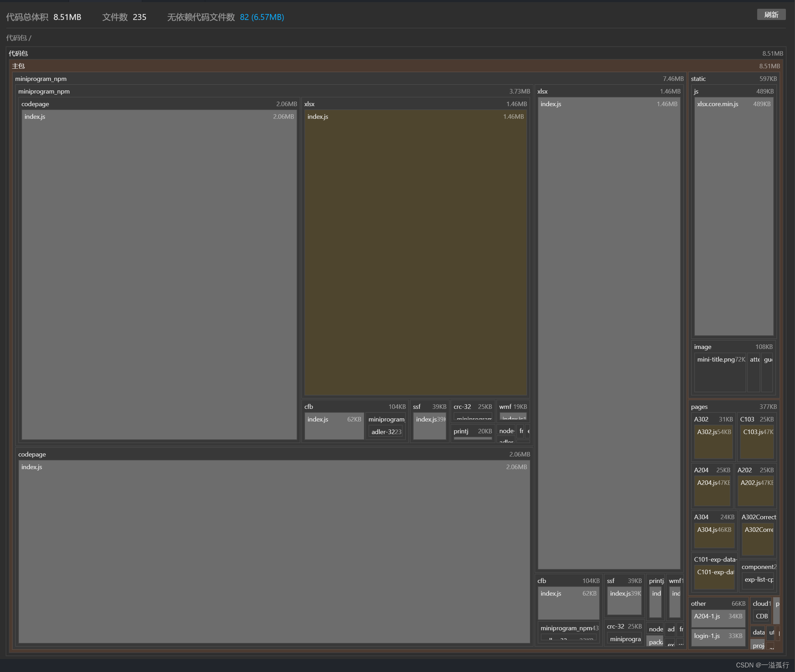This screenshot has width=795, height=672.
Task: Open the printj 20KB folder header
Action: pyautogui.click(x=472, y=431)
